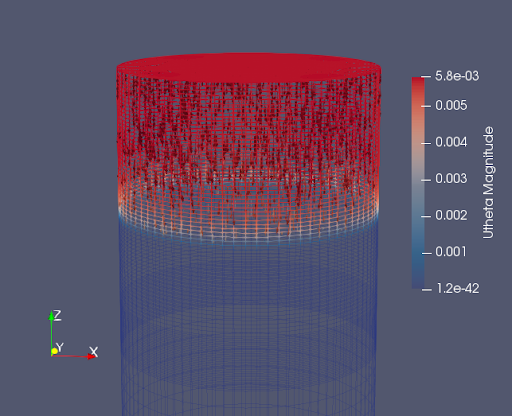Select the solid red cylinder top cap
512x416 pixels.
[x=249, y=68]
